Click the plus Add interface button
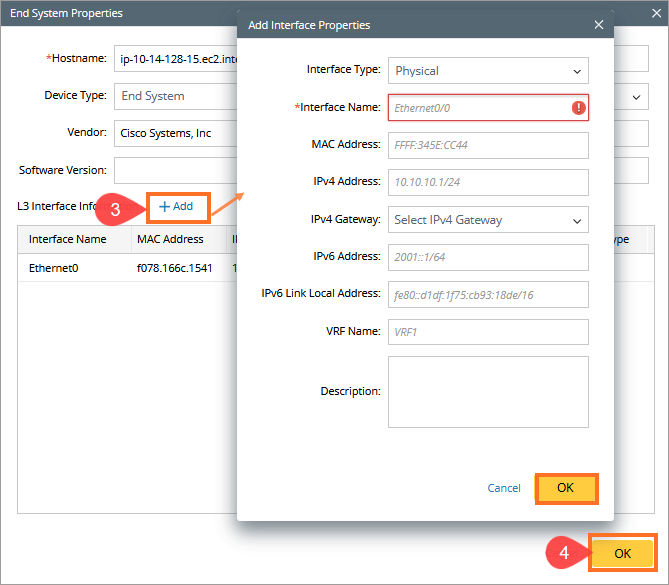This screenshot has height=585, width=669. (x=176, y=206)
